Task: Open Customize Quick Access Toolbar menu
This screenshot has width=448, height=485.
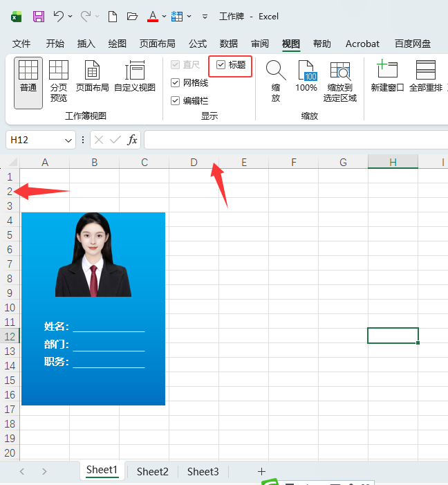Action: pos(205,17)
